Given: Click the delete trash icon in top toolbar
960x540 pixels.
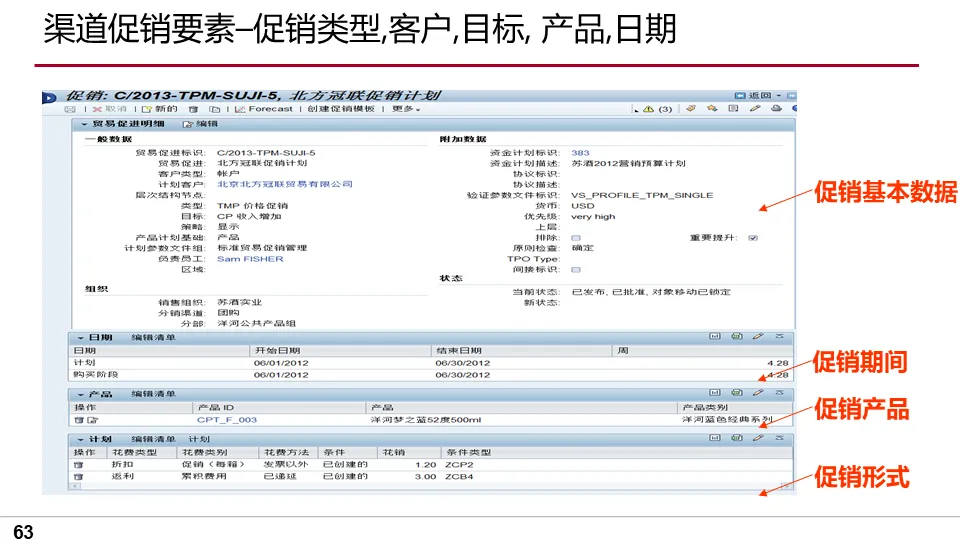Looking at the screenshot, I should tap(193, 109).
